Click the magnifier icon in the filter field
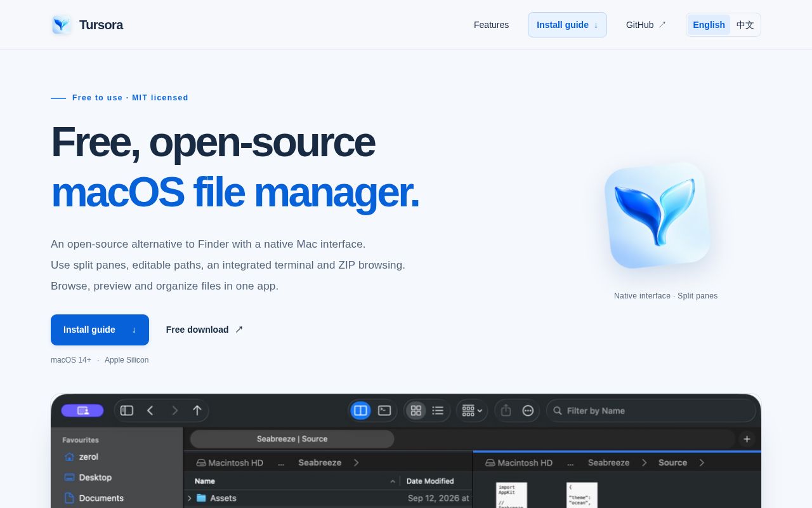This screenshot has width=812, height=508. [x=558, y=411]
